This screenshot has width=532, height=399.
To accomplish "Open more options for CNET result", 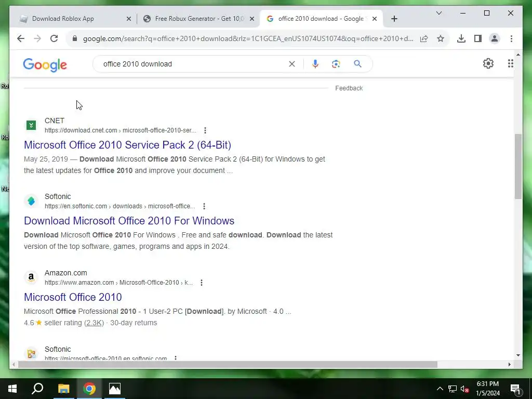I will pyautogui.click(x=205, y=130).
